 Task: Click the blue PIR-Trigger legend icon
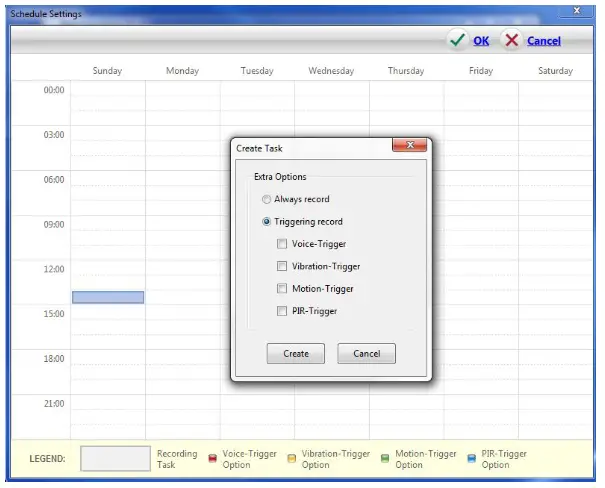click(x=471, y=458)
